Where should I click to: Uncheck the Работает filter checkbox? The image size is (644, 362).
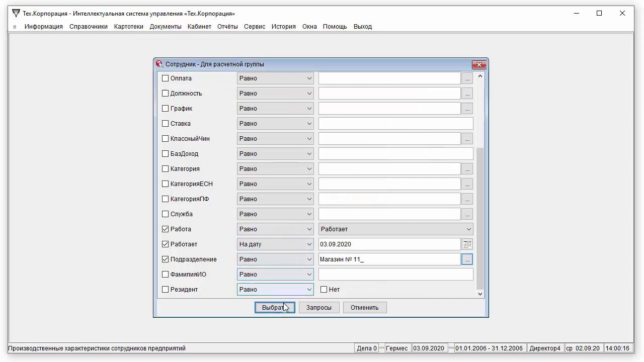pyautogui.click(x=165, y=244)
